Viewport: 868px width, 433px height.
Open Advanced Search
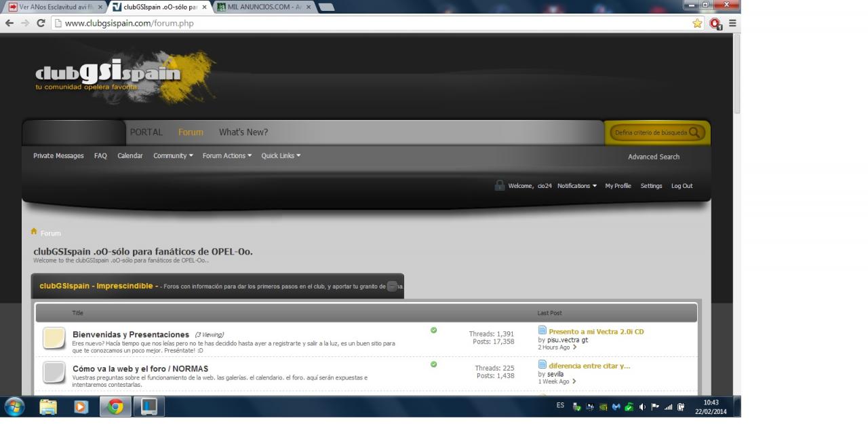point(654,157)
